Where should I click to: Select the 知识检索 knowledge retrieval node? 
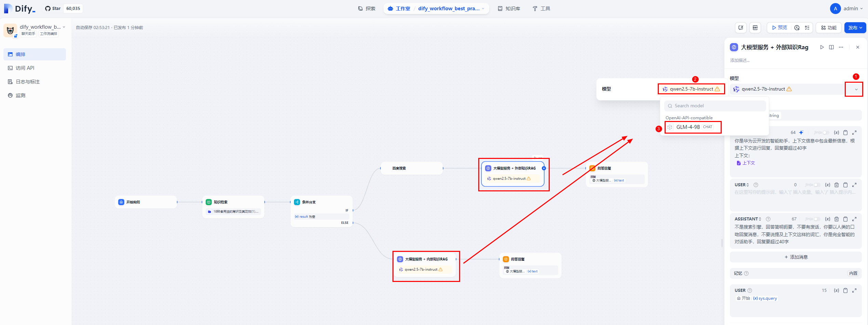pyautogui.click(x=233, y=207)
